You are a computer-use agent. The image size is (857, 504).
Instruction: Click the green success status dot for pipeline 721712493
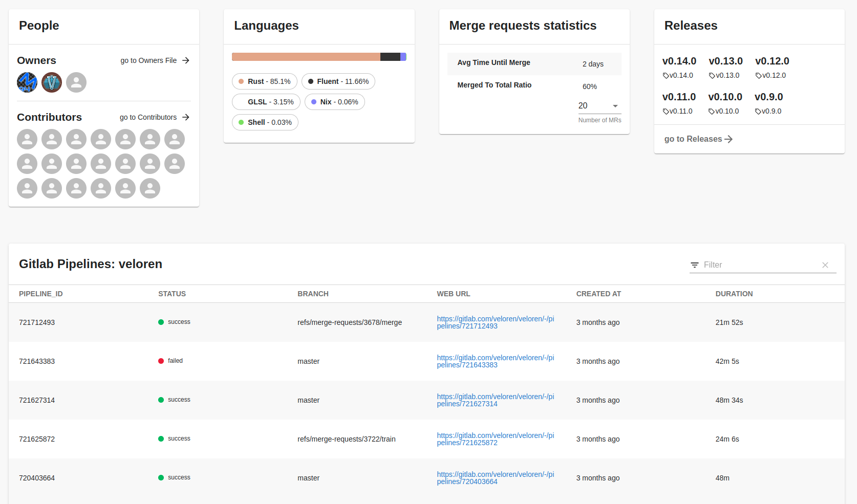point(161,322)
